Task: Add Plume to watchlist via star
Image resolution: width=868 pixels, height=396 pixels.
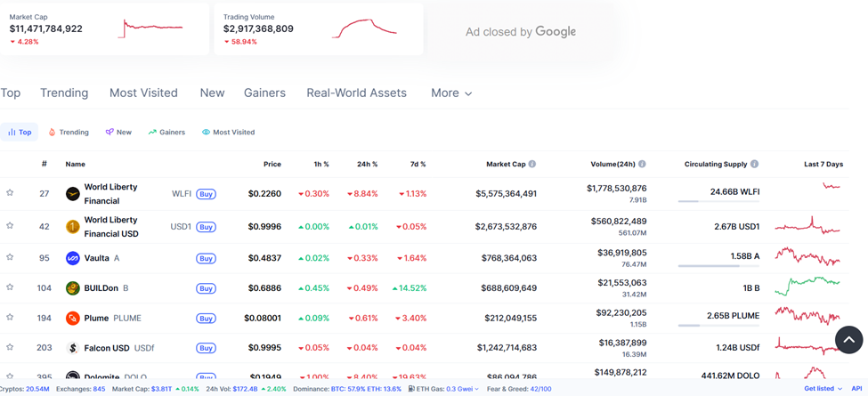Action: coord(10,317)
